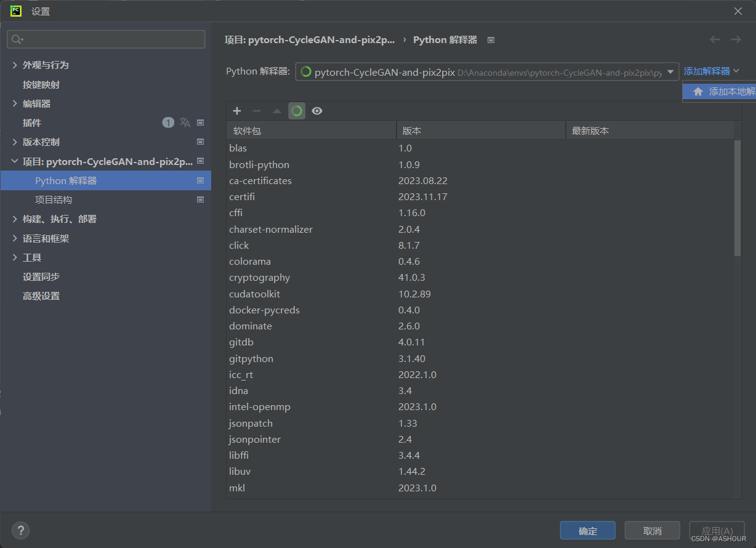Open the 添加解释器 dropdown link
756x548 pixels.
click(711, 71)
